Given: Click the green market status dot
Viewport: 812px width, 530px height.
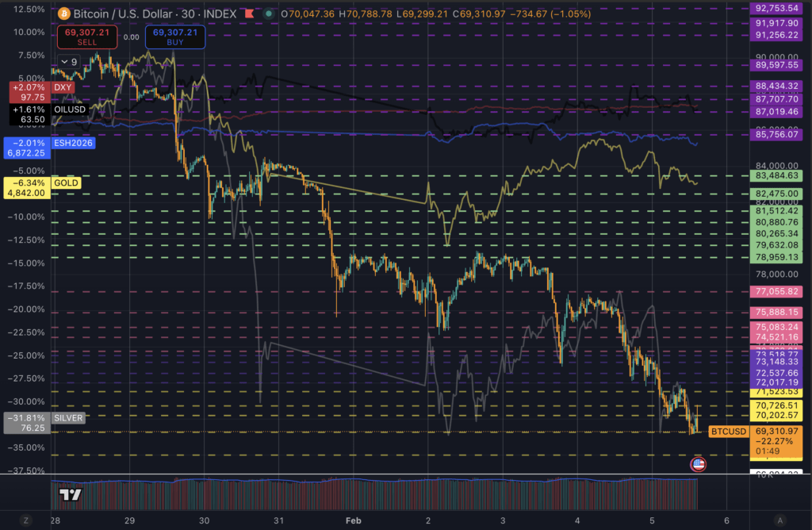Looking at the screenshot, I should pyautogui.click(x=268, y=14).
